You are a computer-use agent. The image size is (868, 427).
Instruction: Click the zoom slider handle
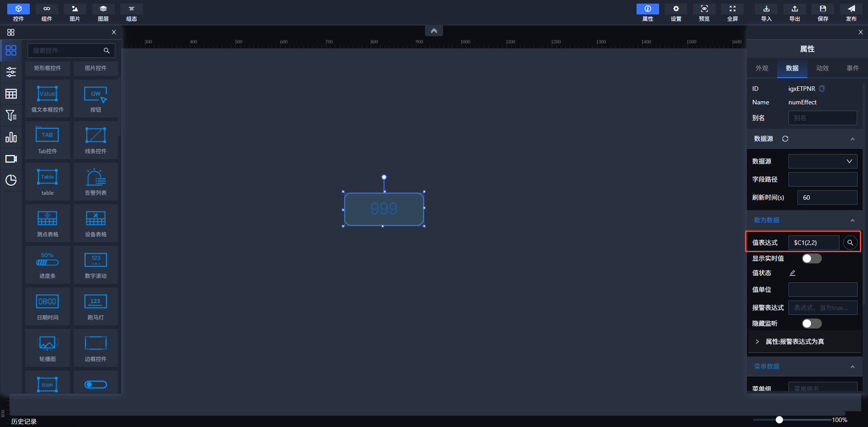(x=779, y=420)
